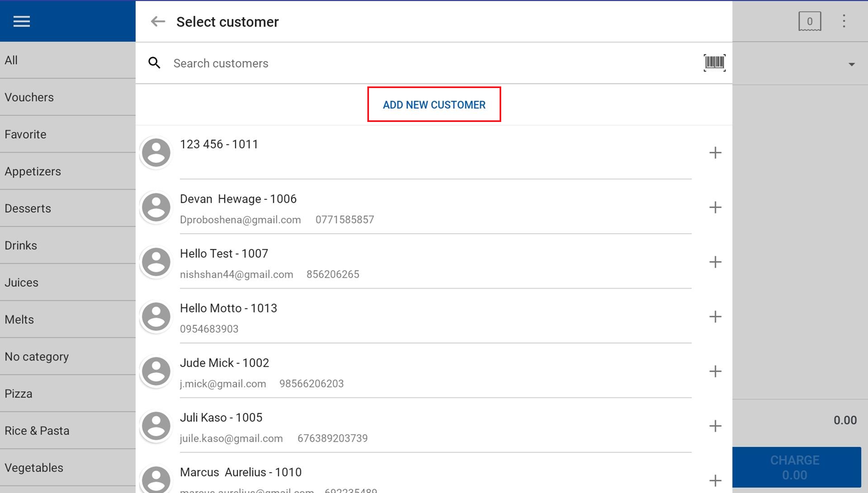Switch to Pizza category
This screenshot has height=493, width=868.
pos(19,394)
